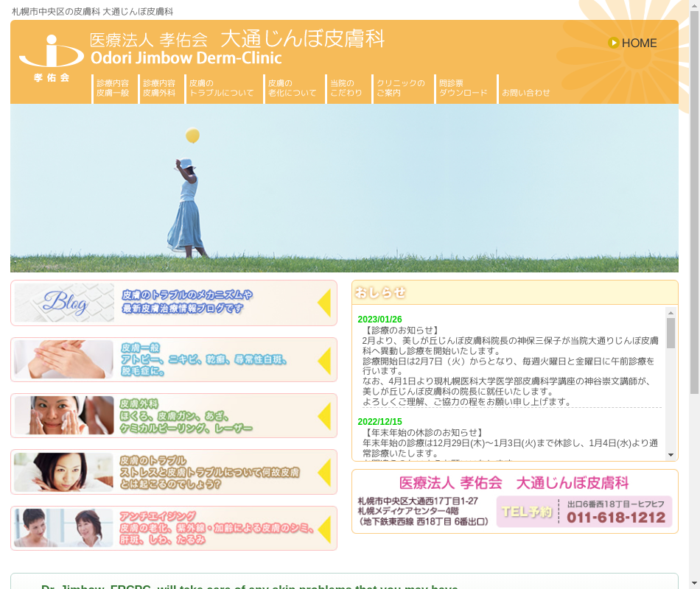Open 当院のこだわり navigation item
This screenshot has width=700, height=589.
(346, 88)
